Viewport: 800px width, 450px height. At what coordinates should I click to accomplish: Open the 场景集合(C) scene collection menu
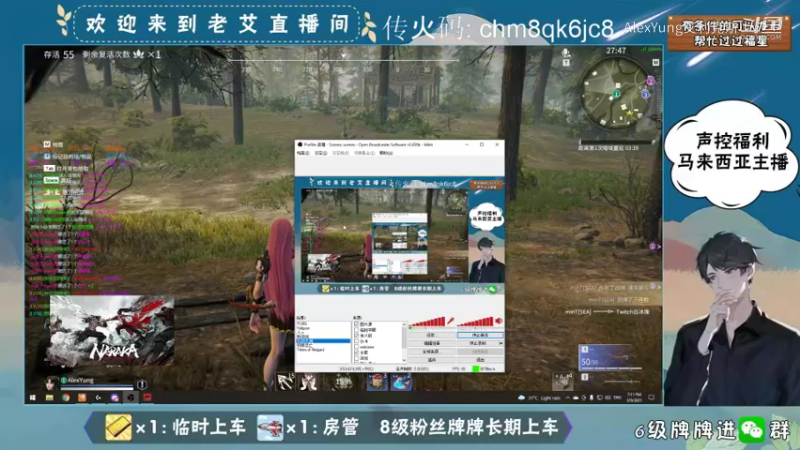[x=364, y=153]
